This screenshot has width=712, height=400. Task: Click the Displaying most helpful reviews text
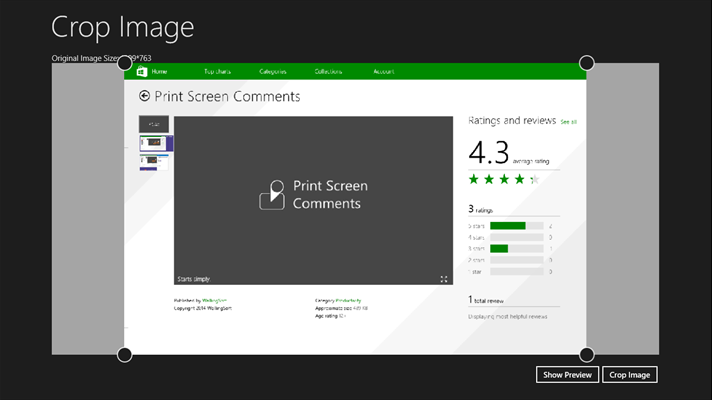[x=508, y=316]
